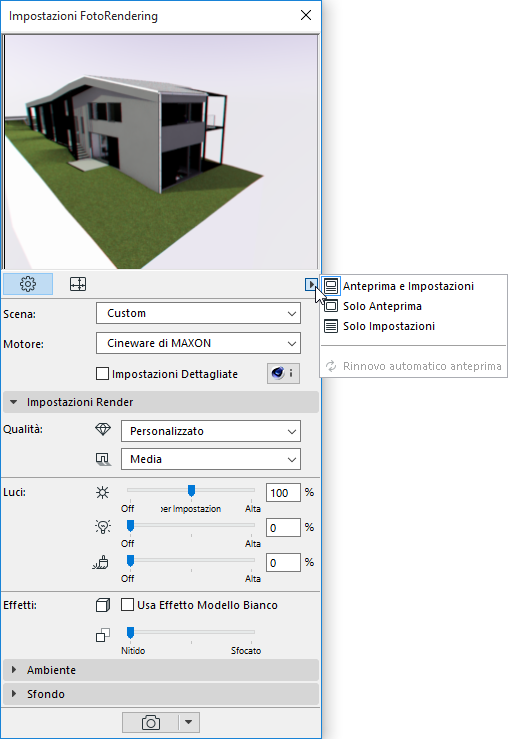Click the depth of field icon
The image size is (508, 739).
tap(103, 635)
